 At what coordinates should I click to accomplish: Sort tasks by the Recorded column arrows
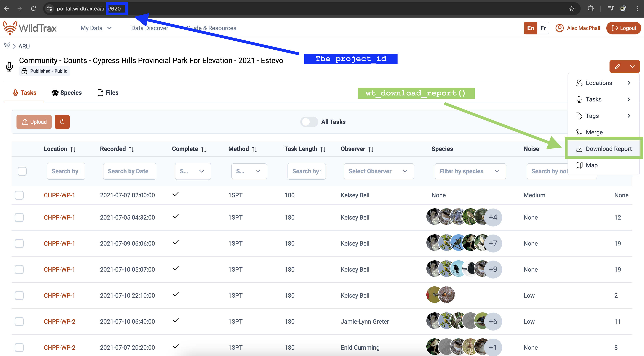[131, 149]
